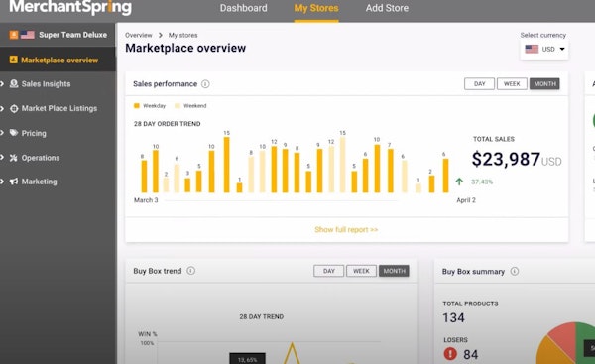
Task: Click the 28 DAY ORDER TREND heading
Action: click(167, 124)
